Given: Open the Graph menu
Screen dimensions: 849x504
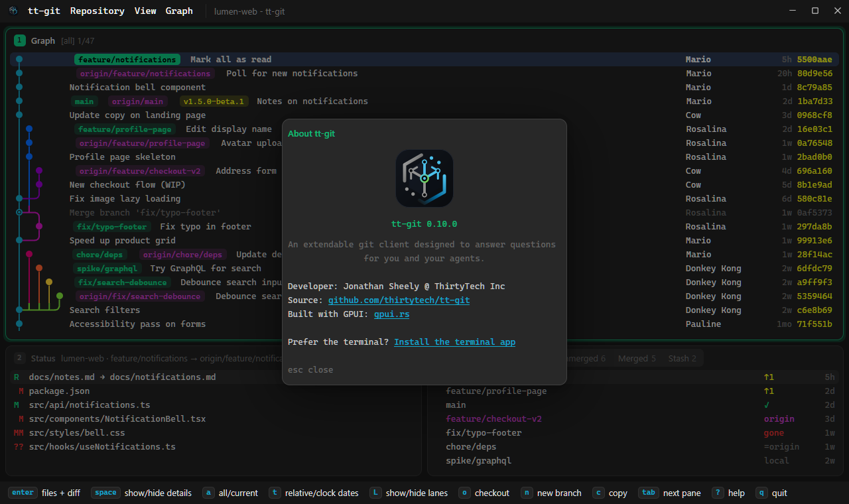Looking at the screenshot, I should click(x=179, y=11).
